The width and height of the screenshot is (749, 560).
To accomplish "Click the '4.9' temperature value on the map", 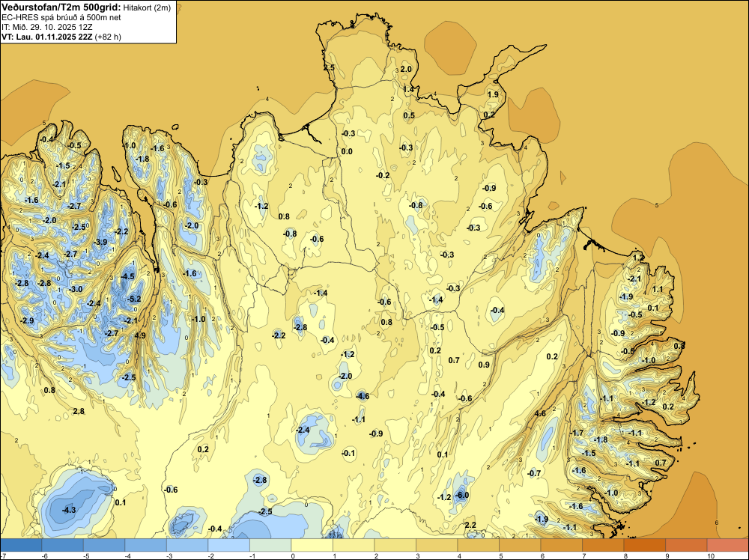I will [x=140, y=335].
